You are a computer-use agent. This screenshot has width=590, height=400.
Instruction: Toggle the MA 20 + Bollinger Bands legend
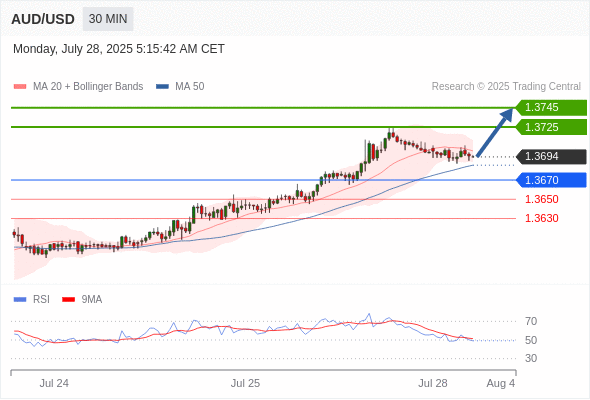click(78, 87)
